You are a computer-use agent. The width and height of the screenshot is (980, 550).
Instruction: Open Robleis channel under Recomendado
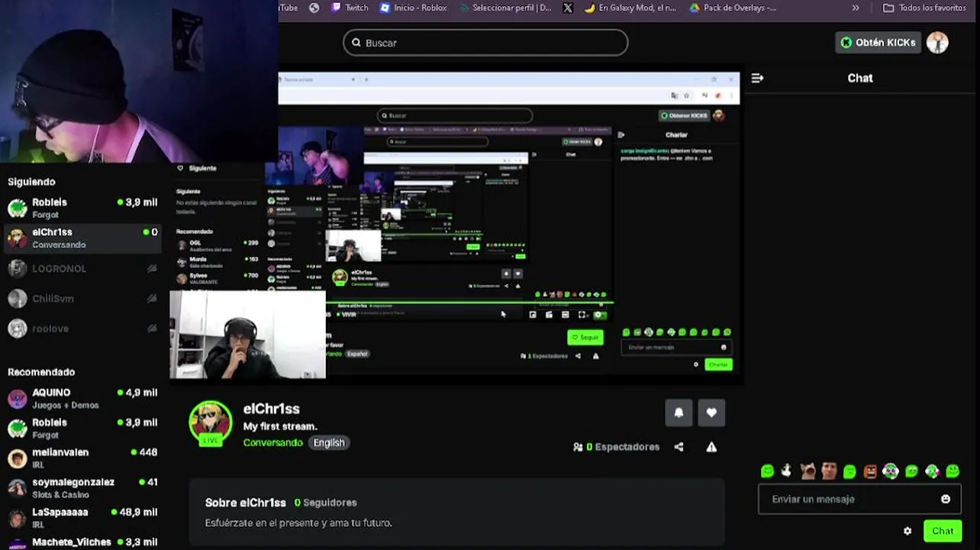82,428
